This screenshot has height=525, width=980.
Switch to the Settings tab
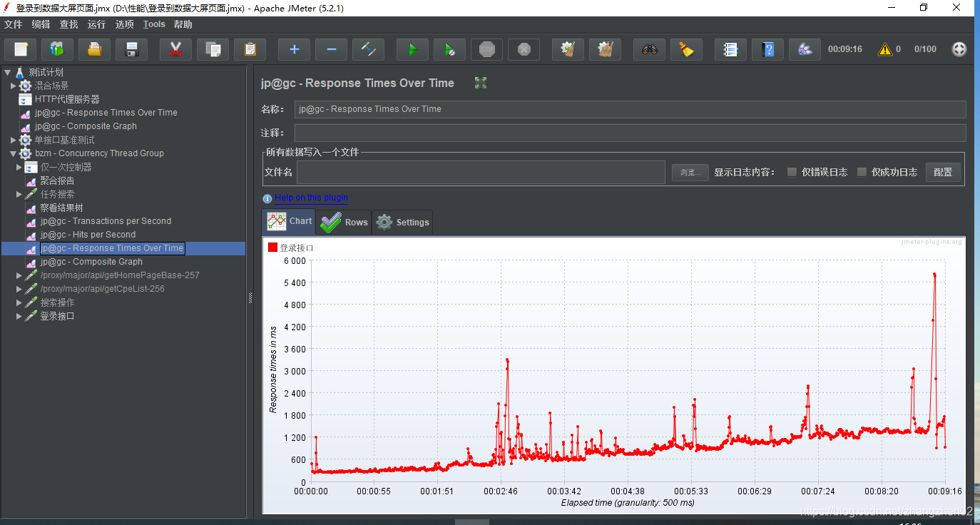(x=402, y=222)
